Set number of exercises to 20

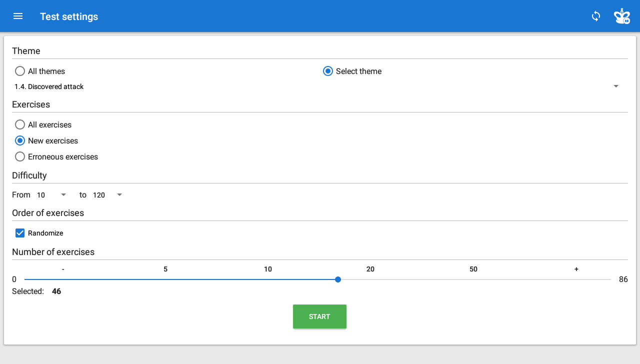click(370, 269)
